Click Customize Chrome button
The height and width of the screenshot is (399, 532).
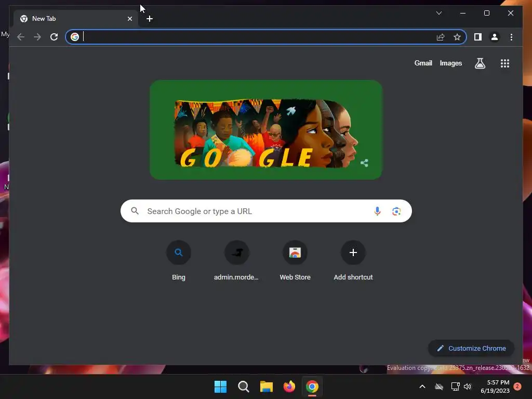point(471,349)
